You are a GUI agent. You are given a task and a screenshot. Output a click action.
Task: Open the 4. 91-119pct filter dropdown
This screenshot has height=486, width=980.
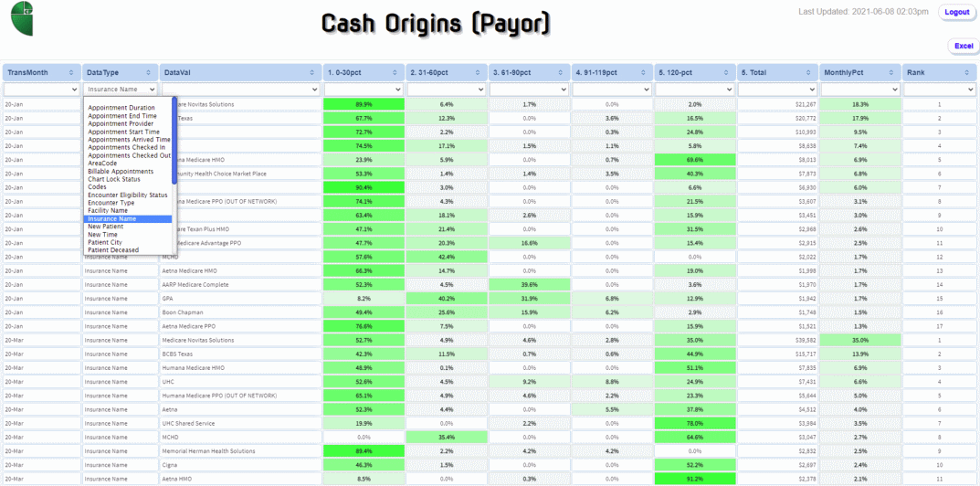pyautogui.click(x=612, y=90)
